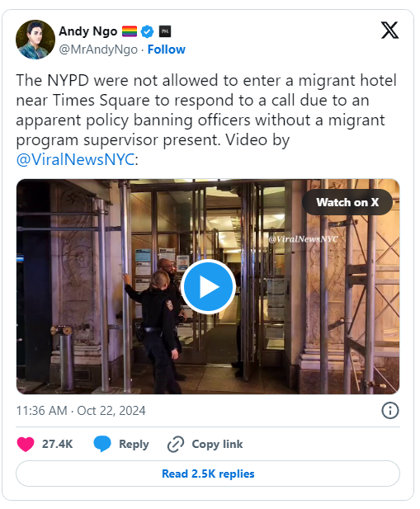Open the tweet info circle icon

click(x=389, y=411)
